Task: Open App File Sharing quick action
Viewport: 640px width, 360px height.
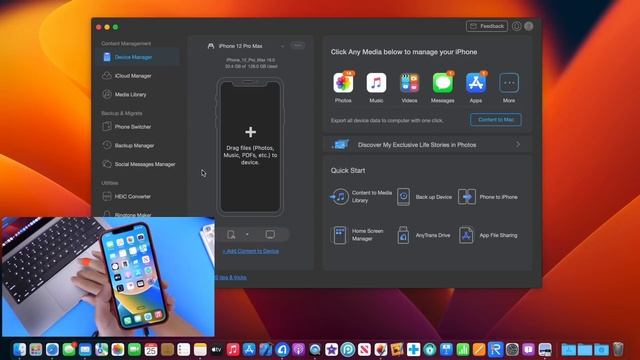Action: tap(488, 235)
